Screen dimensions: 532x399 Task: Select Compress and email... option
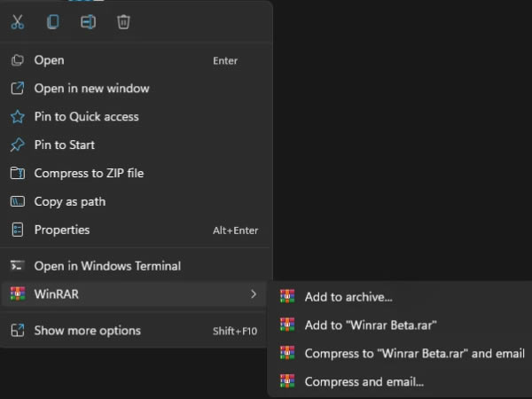pyautogui.click(x=401, y=381)
